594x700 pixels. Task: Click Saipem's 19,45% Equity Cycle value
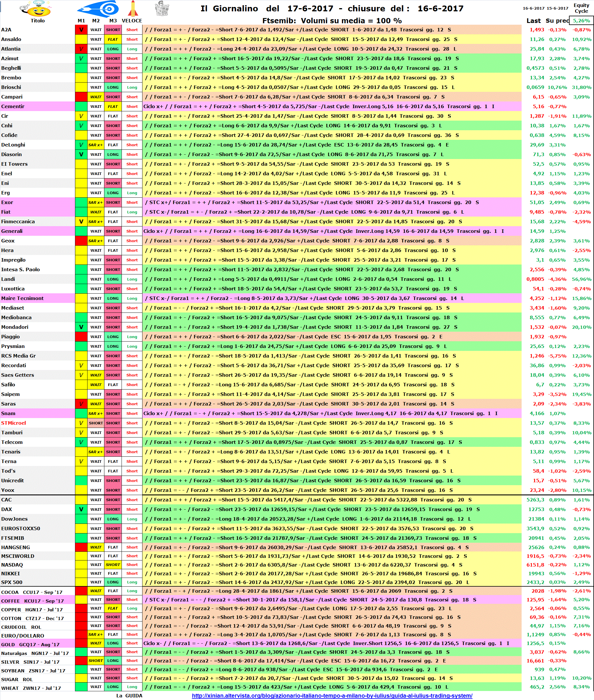point(581,394)
